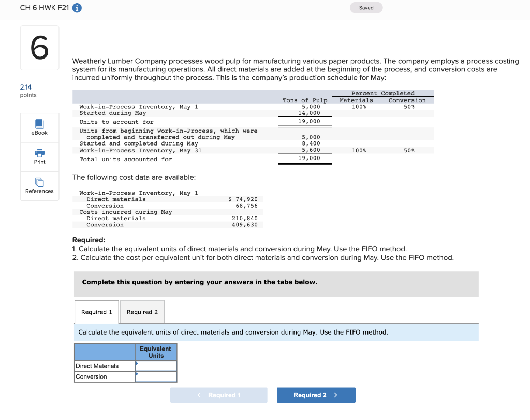Click the Complete this question instruction banner
Image resolution: width=530 pixels, height=420 pixels.
(x=276, y=284)
